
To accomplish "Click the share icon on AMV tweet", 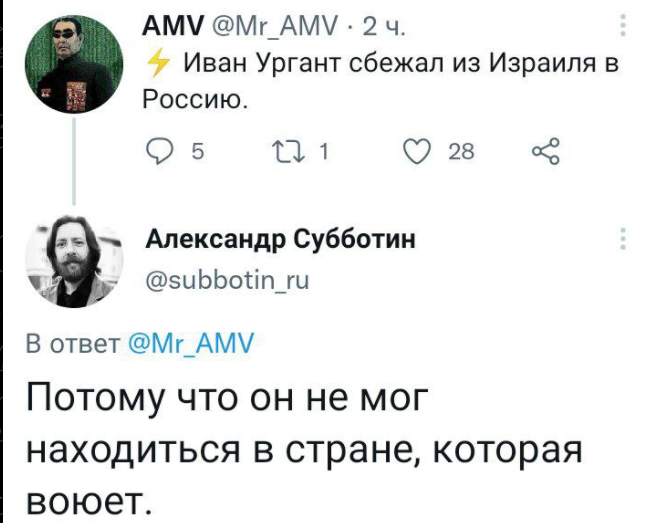I will click(546, 151).
